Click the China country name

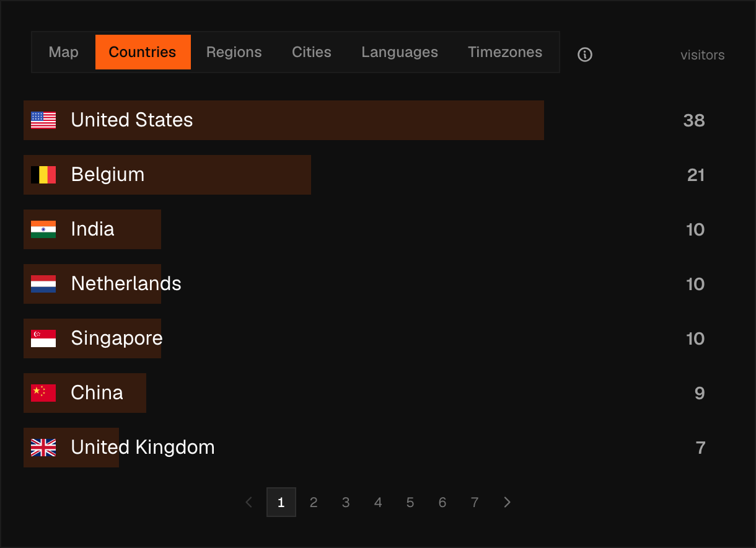(97, 392)
